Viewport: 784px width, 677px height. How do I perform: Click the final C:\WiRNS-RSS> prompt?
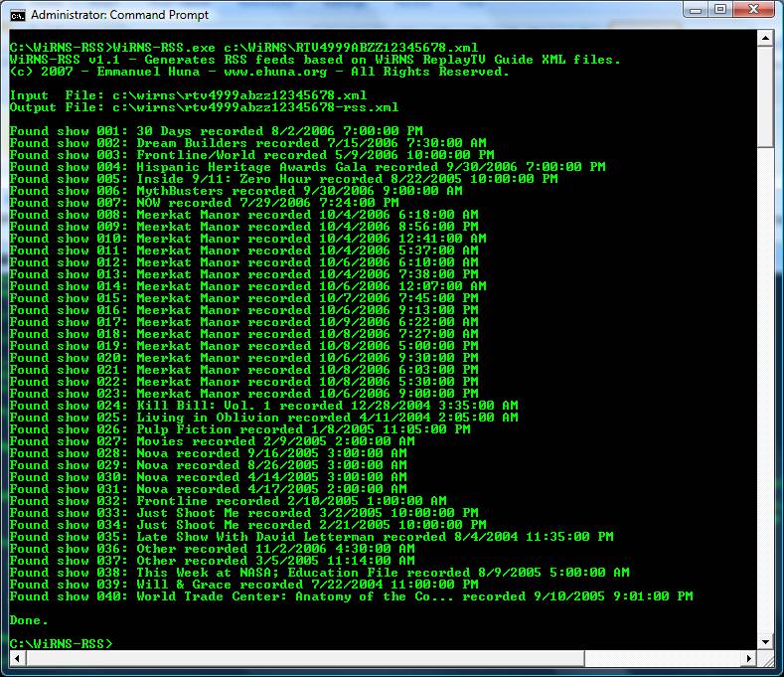61,644
